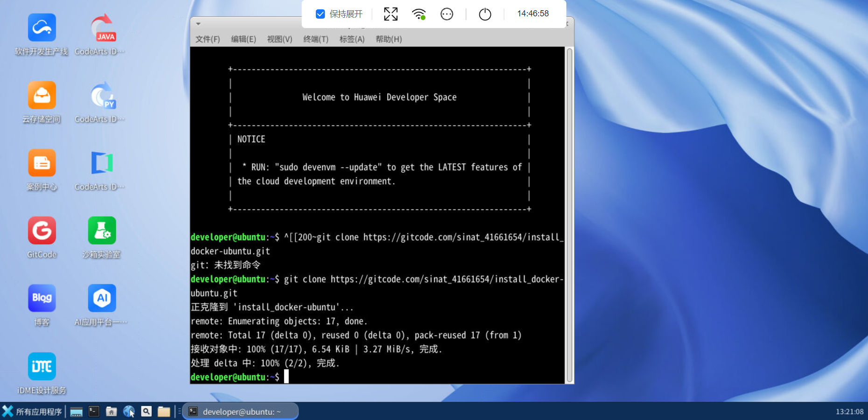Viewport: 868px width, 420px height.
Task: Toggle fullscreen with the expand arrows icon
Action: click(391, 14)
